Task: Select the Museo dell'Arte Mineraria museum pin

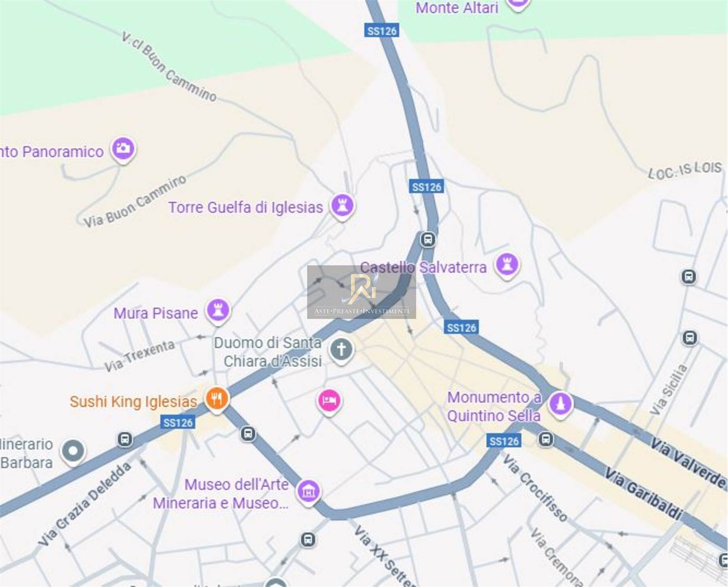Action: pos(308,492)
